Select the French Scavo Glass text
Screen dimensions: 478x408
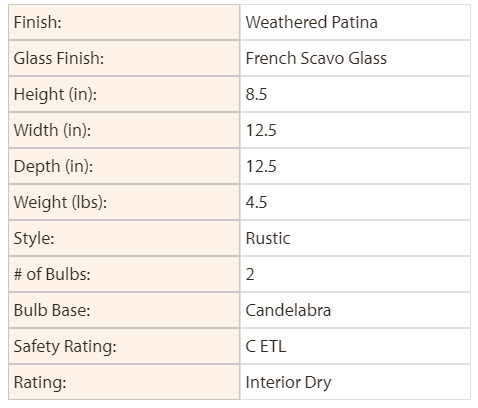pyautogui.click(x=316, y=58)
